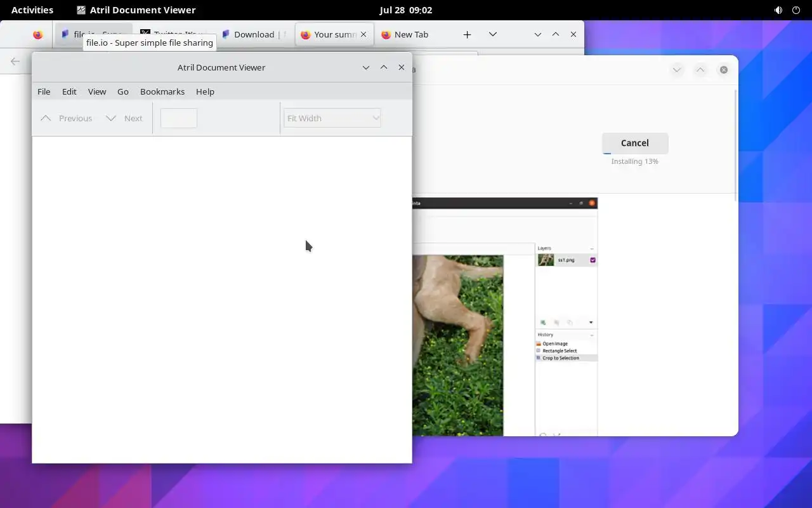
Task: Click the page number field in Atril
Action: point(179,118)
